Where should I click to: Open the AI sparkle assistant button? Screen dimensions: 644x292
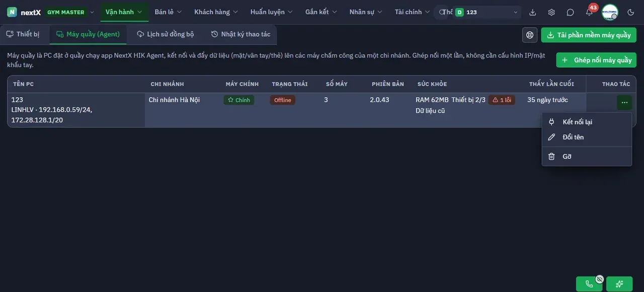pos(619,284)
